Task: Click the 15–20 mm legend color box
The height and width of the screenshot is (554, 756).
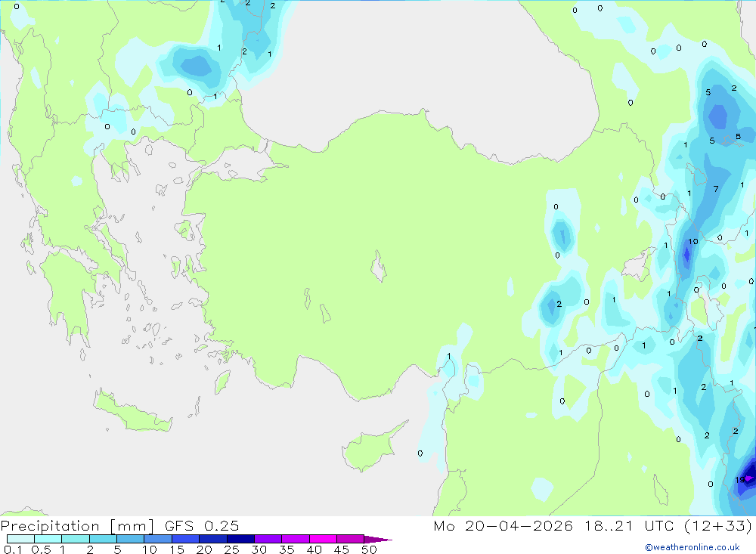Action: [x=185, y=539]
